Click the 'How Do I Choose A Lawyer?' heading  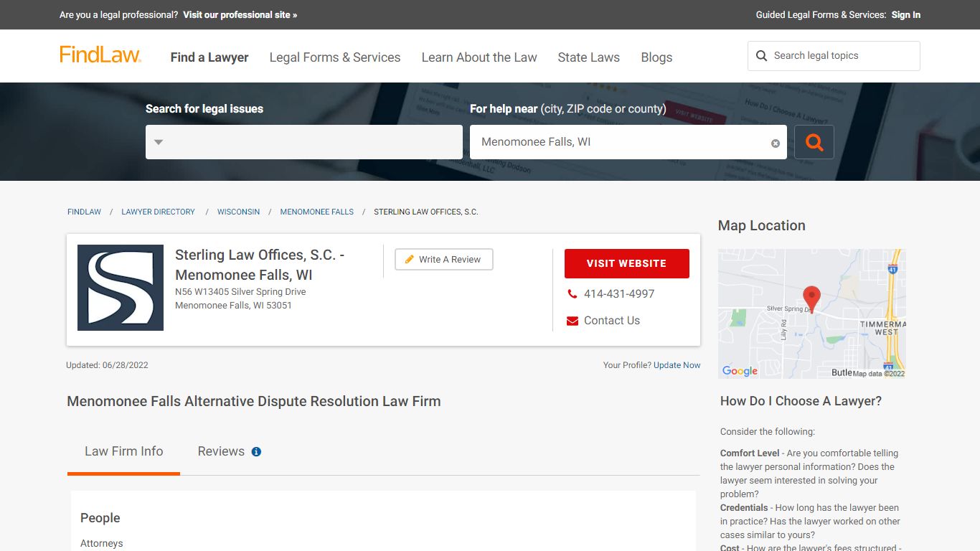(x=801, y=401)
